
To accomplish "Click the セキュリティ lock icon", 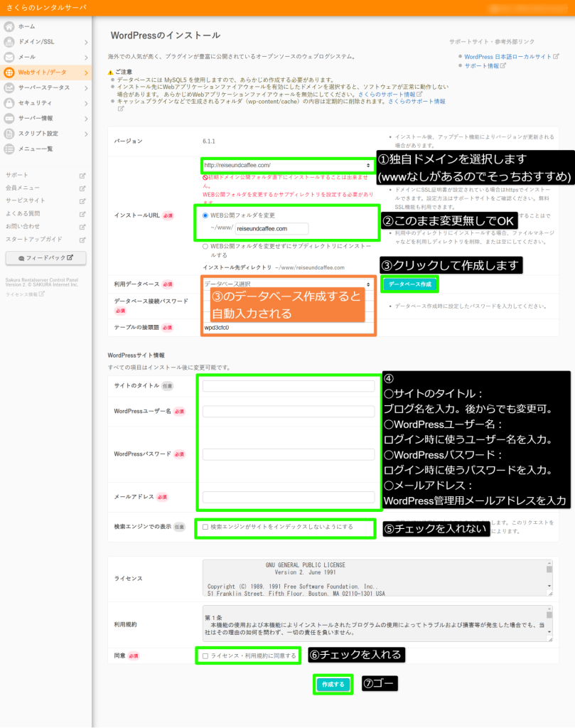I will click(9, 103).
